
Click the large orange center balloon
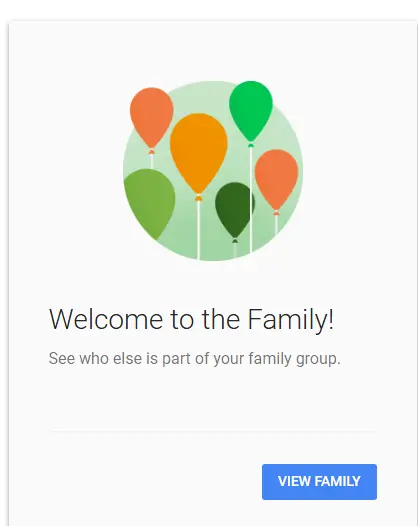click(199, 153)
